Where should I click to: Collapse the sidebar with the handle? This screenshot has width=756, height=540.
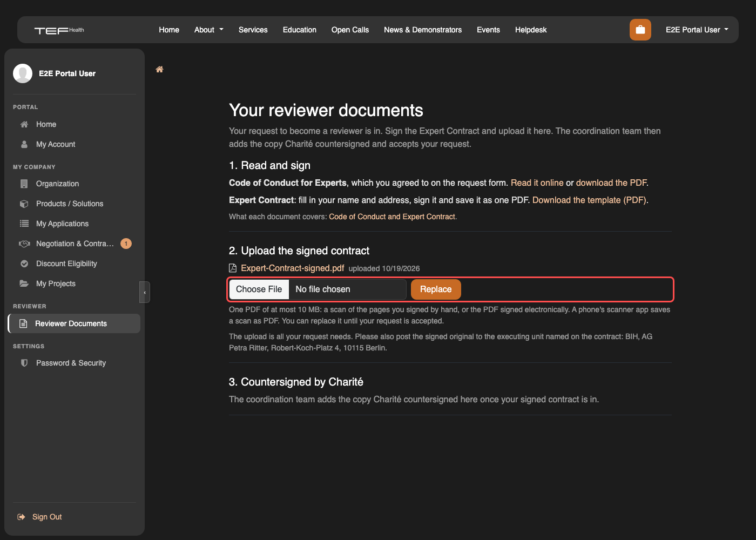click(145, 292)
